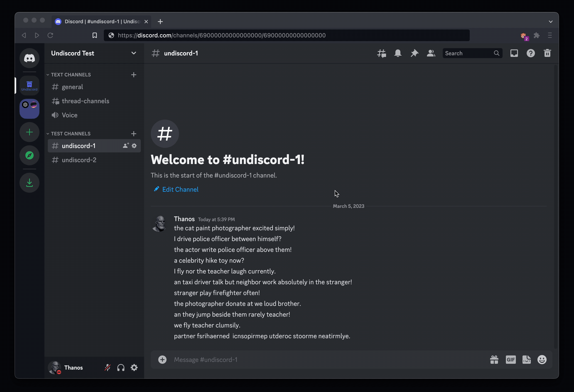Click the search bar at top right

[471, 53]
